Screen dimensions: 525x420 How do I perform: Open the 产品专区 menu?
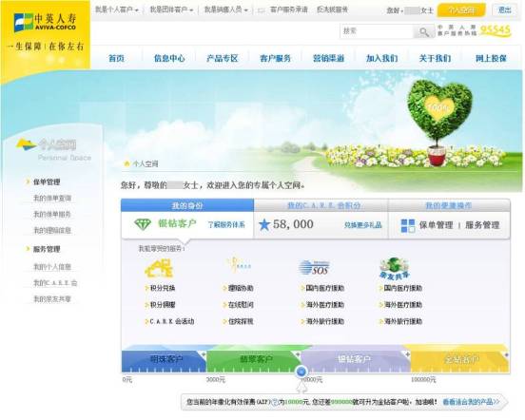point(222,58)
